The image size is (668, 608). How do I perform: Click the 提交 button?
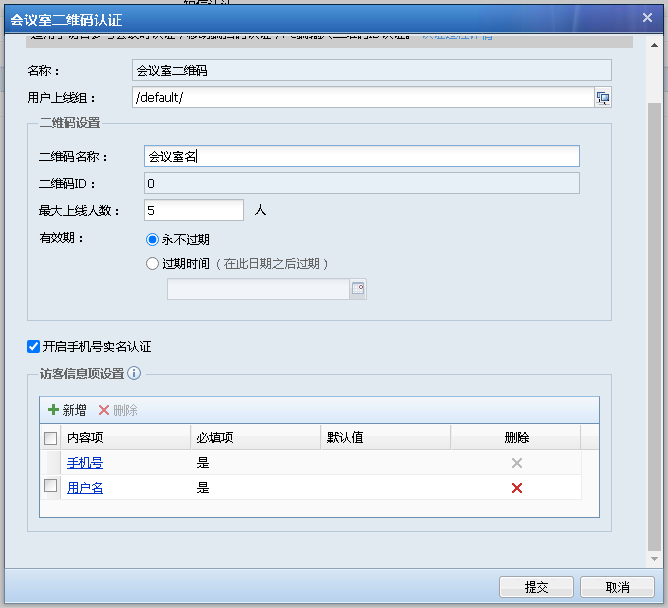pos(536,587)
